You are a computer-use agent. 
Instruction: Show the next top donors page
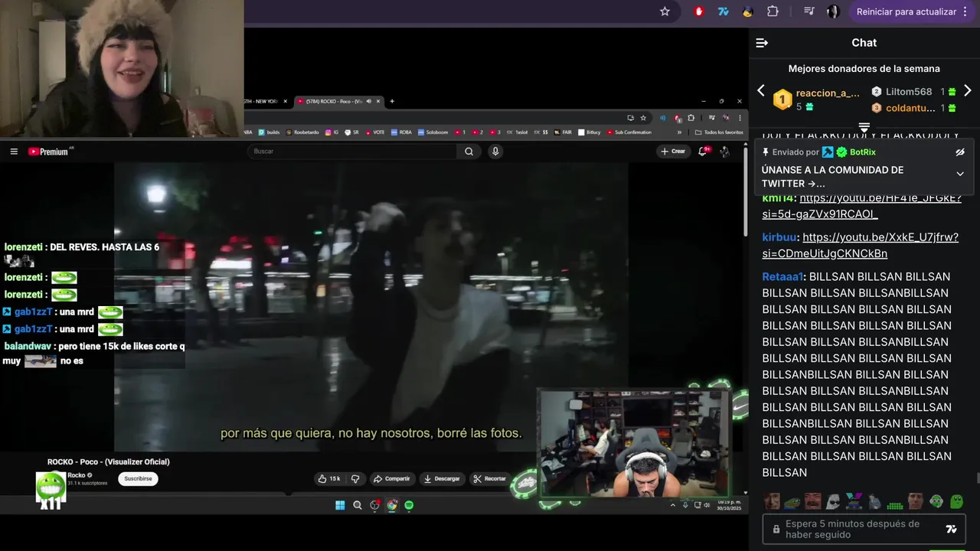point(967,90)
